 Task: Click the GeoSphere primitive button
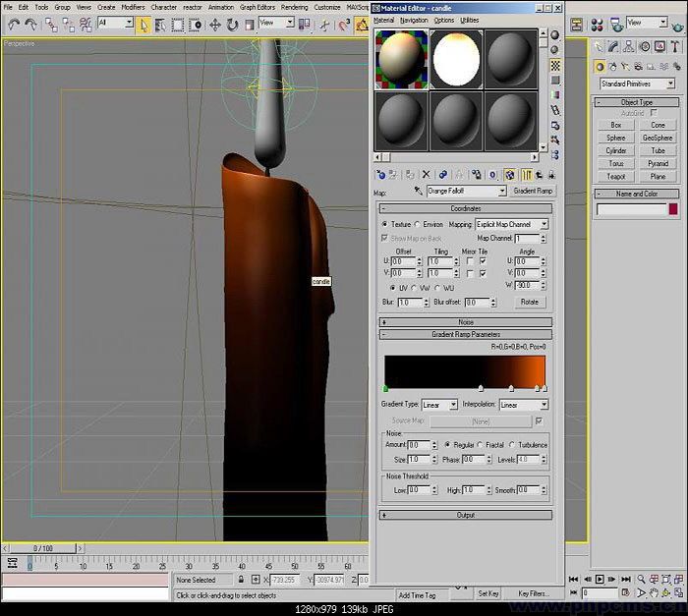[658, 138]
